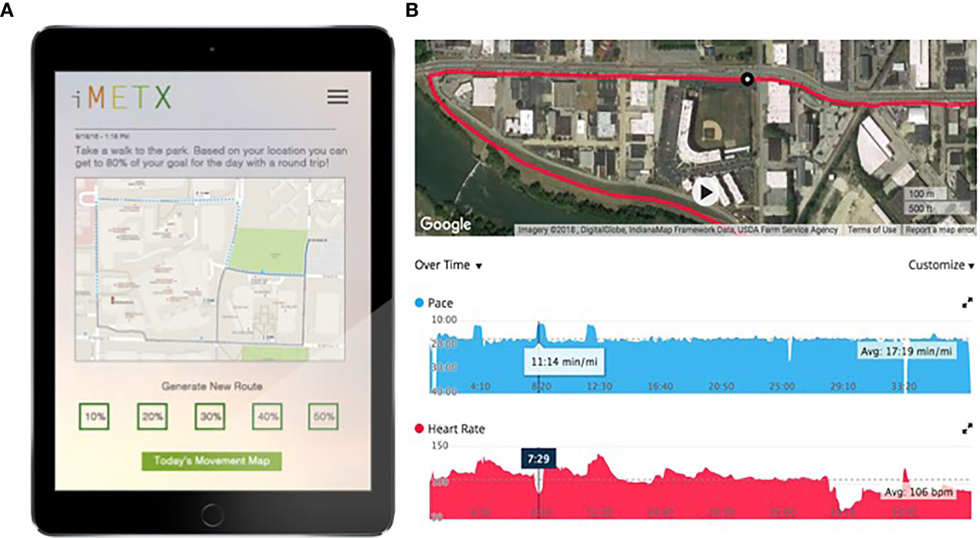Open the Terms of Use link
Viewport: 980px width, 538px height.
[x=872, y=230]
